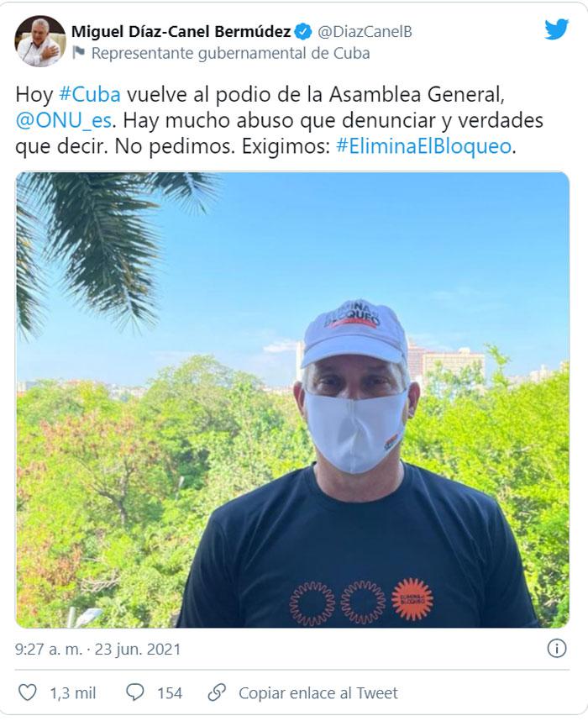Click the chain link copy icon
Image resolution: width=588 pixels, height=721 pixels.
click(217, 692)
